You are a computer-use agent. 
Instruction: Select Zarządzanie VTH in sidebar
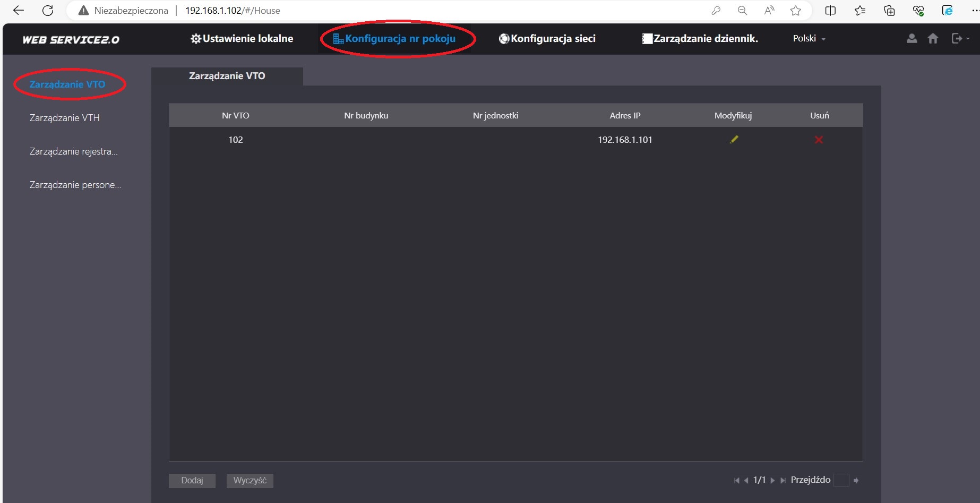tap(65, 118)
